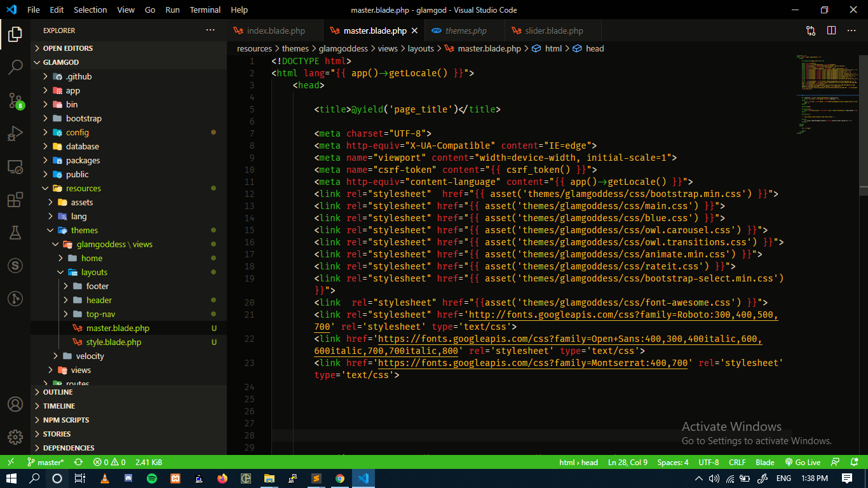Viewport: 868px width, 488px height.
Task: Open the Run and Debug view
Action: [15, 133]
